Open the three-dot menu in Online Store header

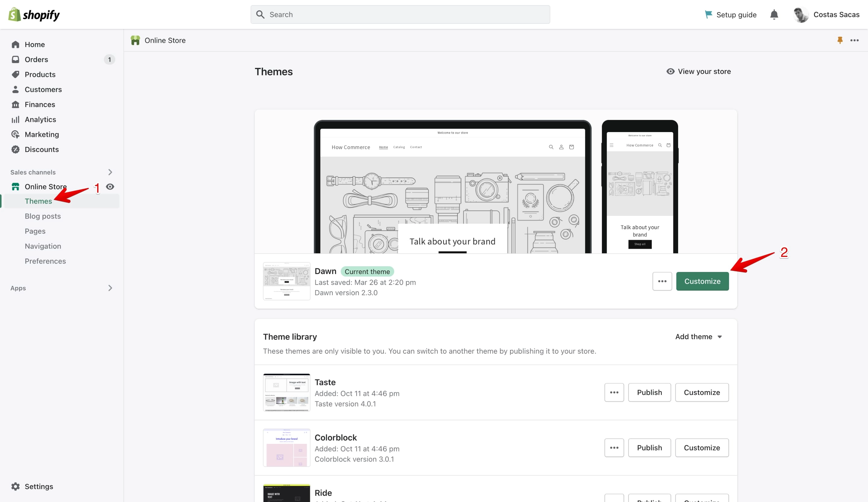pyautogui.click(x=854, y=40)
